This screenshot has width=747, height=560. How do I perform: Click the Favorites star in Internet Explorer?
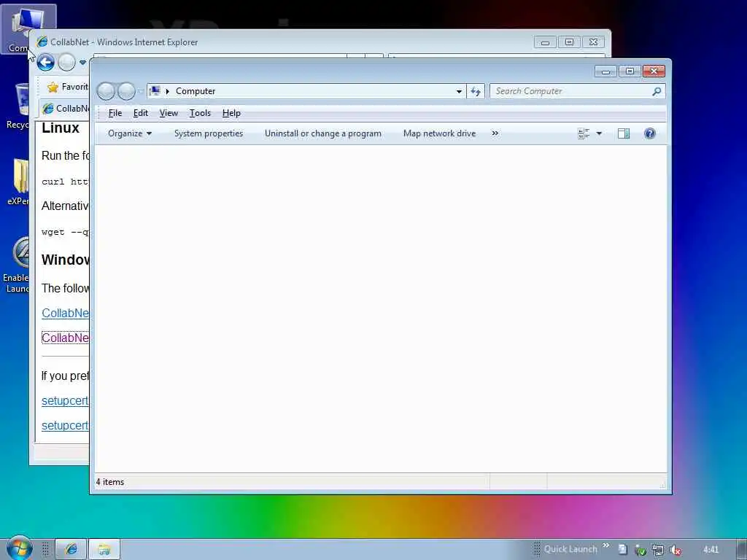pos(53,87)
